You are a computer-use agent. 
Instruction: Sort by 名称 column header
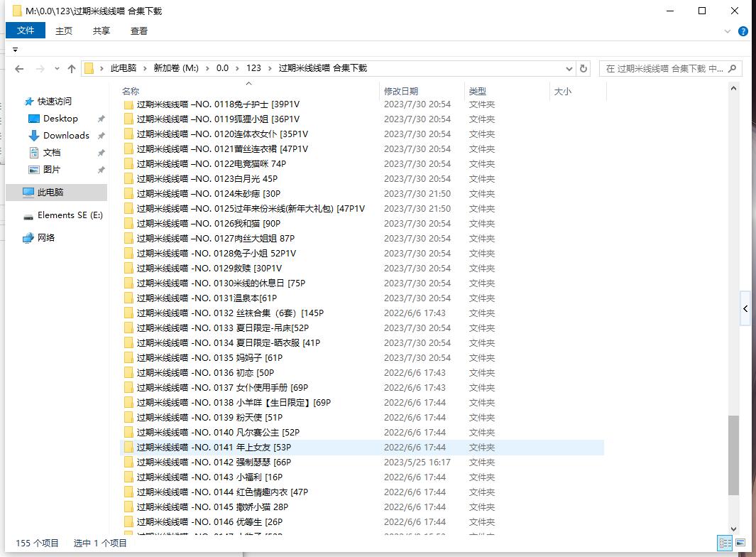pos(131,91)
